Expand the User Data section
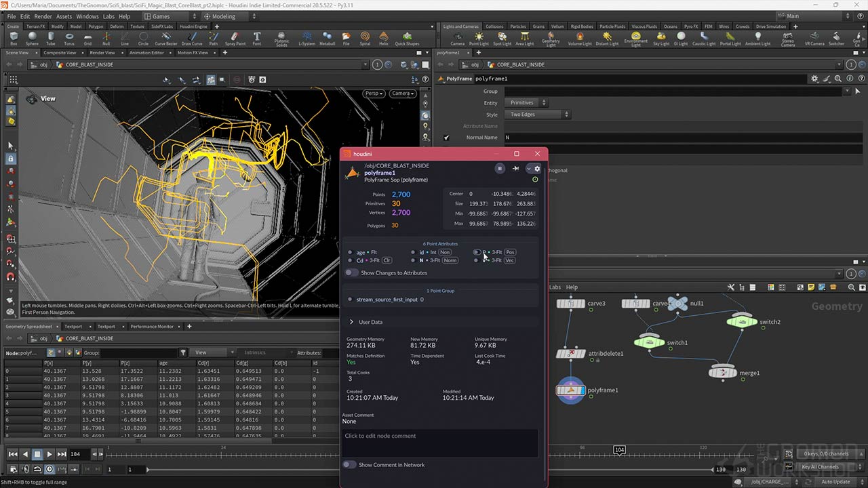This screenshot has height=488, width=868. tap(351, 322)
